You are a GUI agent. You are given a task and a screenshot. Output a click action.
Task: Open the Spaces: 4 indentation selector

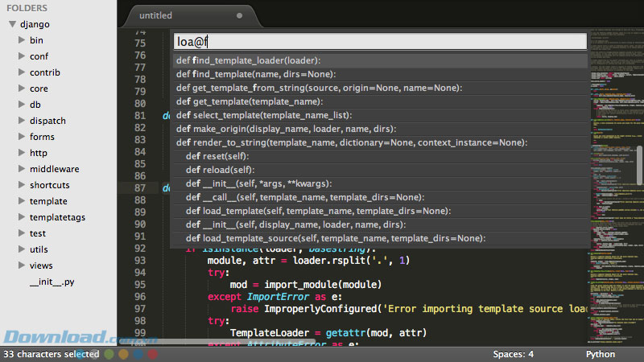[x=513, y=354]
